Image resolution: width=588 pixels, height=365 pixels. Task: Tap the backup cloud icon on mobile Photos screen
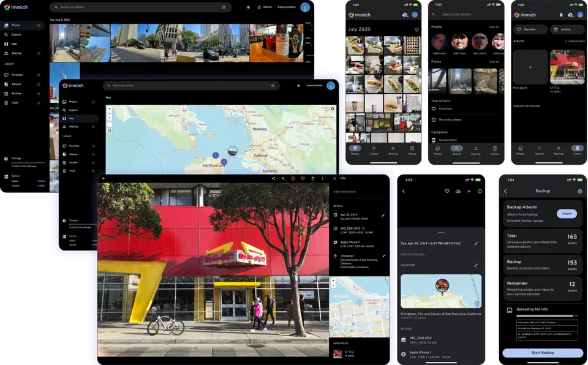pyautogui.click(x=404, y=14)
